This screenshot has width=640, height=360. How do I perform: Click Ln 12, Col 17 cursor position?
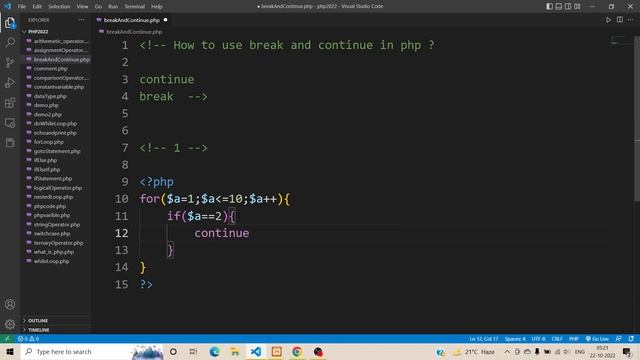(x=484, y=339)
